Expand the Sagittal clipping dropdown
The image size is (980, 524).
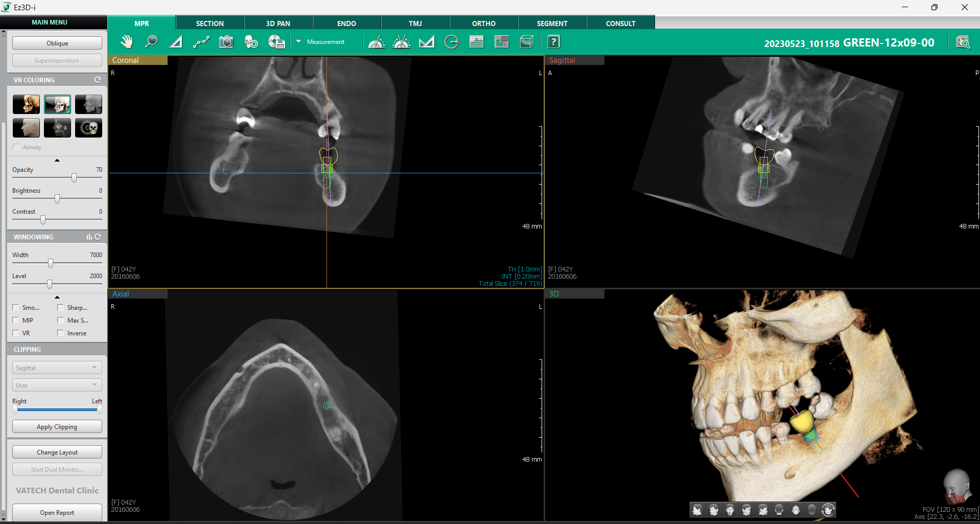pos(57,368)
